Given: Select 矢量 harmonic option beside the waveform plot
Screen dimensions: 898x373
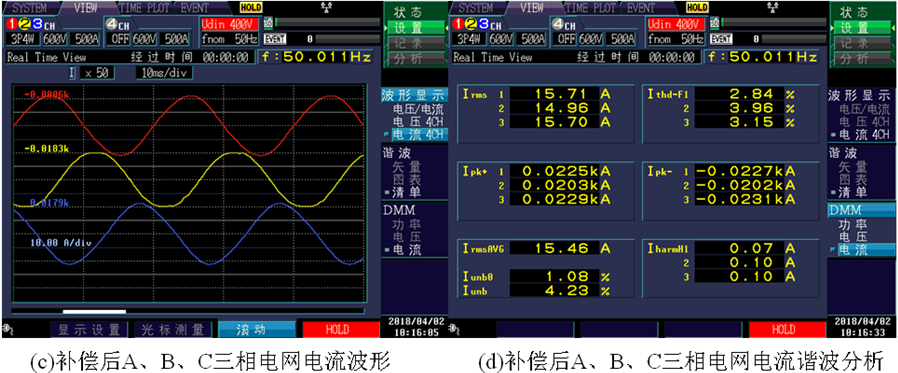Looking at the screenshot, I should point(407,167).
